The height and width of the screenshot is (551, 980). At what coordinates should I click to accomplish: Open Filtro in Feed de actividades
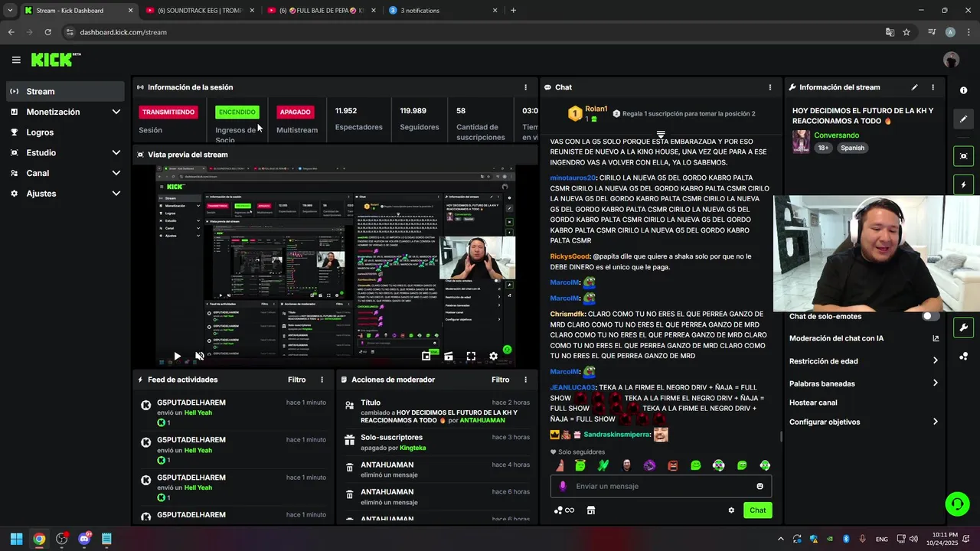tap(296, 380)
